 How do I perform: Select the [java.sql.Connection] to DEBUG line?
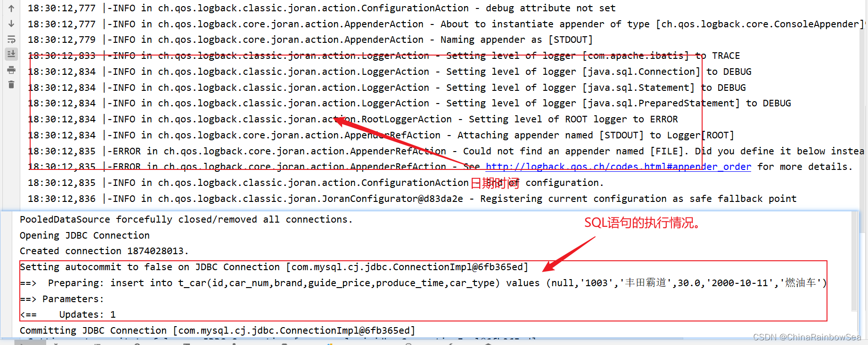pyautogui.click(x=390, y=72)
